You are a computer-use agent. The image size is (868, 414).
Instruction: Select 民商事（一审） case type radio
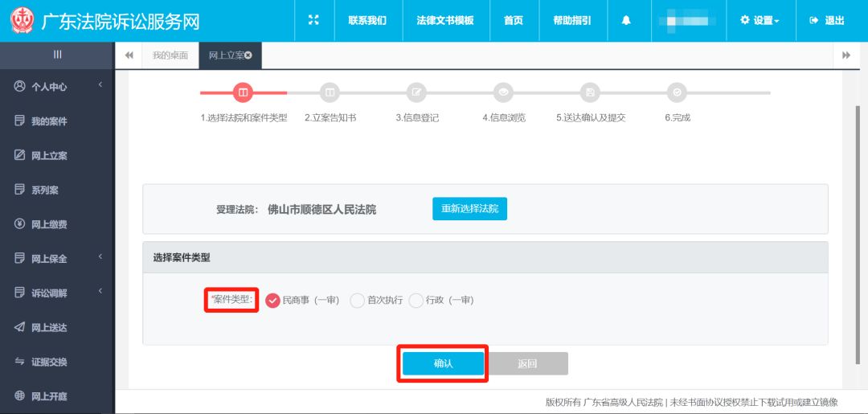(x=273, y=301)
